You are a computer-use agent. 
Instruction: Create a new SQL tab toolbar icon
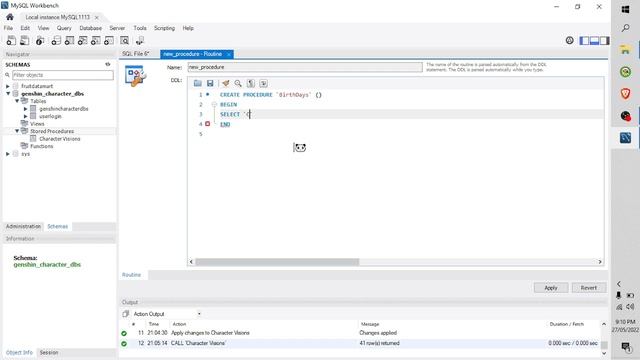[11, 40]
